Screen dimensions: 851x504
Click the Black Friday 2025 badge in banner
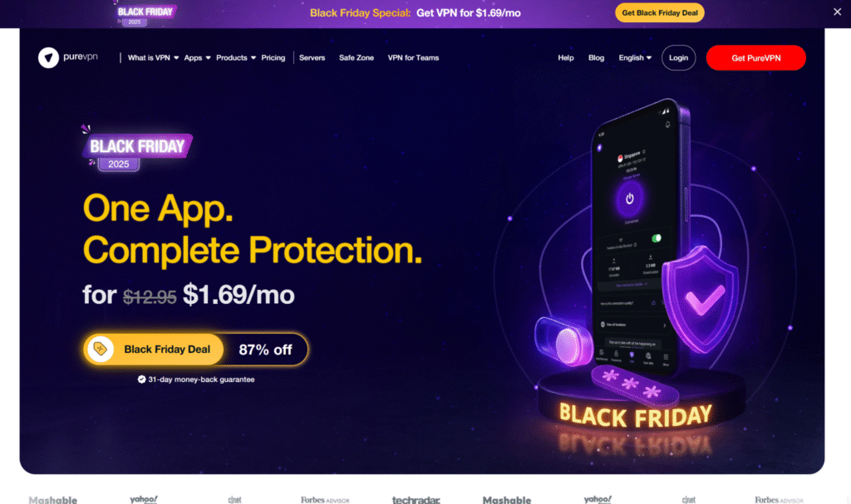click(x=144, y=15)
